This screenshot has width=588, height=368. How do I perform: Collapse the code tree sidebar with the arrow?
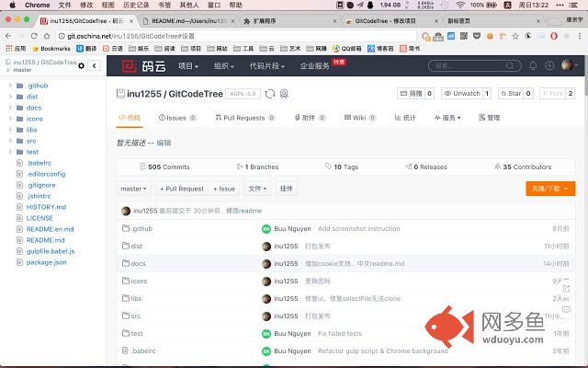pyautogui.click(x=95, y=65)
